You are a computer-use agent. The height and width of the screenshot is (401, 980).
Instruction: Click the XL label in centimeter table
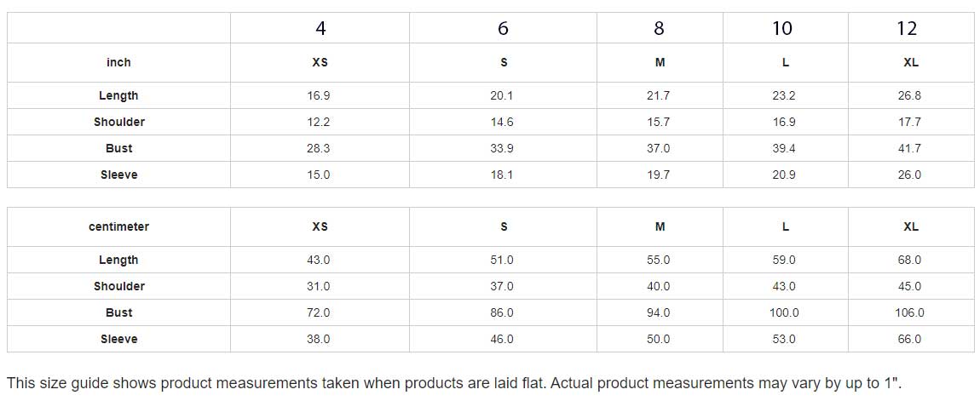[x=911, y=227]
